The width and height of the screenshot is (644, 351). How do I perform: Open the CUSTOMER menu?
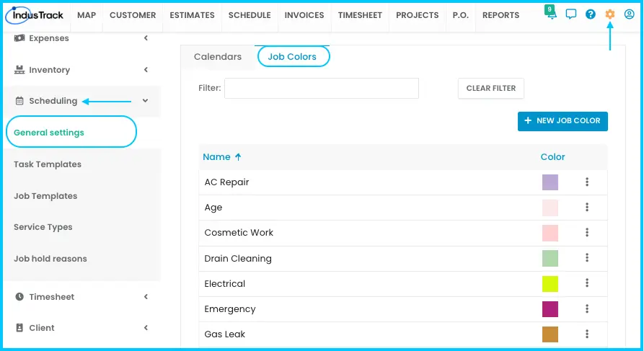[133, 15]
